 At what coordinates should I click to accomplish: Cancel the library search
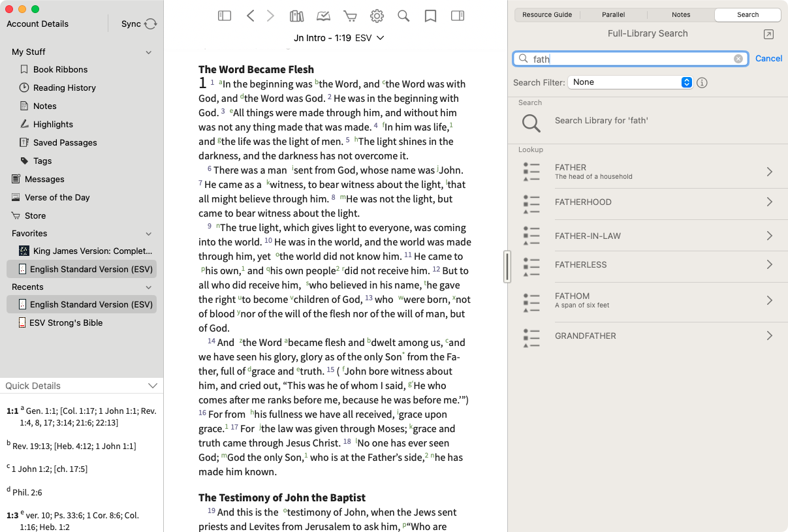768,59
